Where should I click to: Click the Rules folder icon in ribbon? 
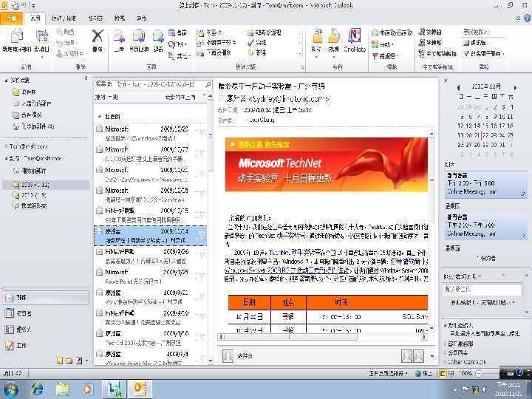(x=333, y=36)
